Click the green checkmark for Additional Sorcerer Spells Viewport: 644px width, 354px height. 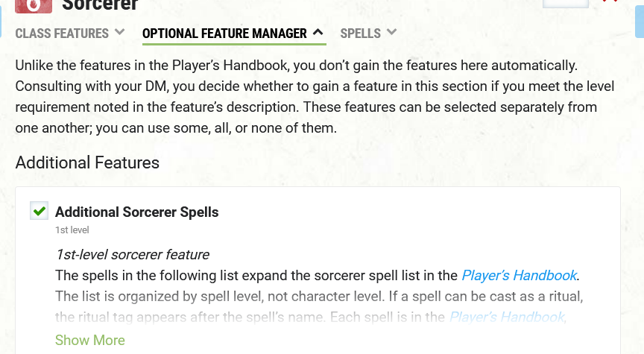point(40,211)
